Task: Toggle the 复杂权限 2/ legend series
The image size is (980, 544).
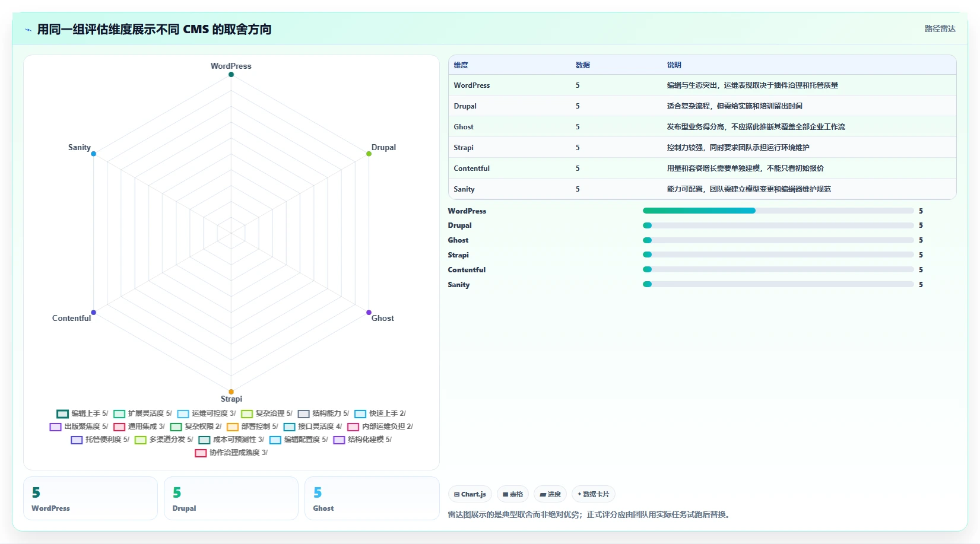Action: click(x=196, y=427)
